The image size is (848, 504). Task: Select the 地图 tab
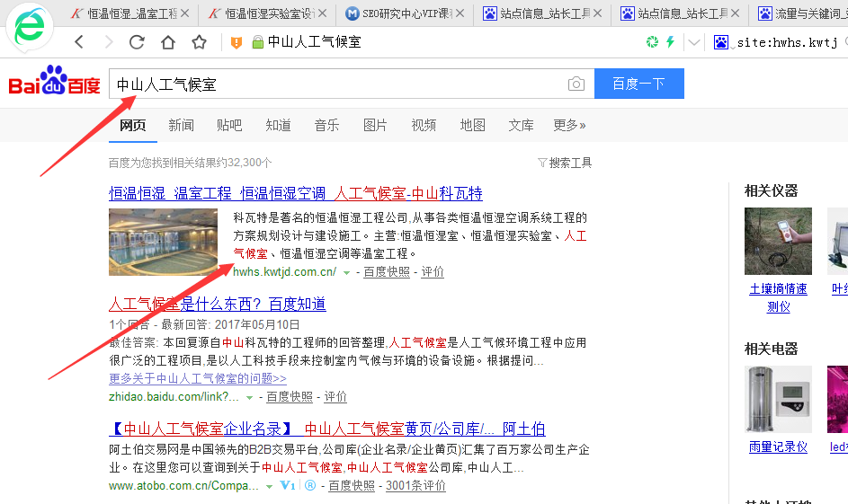click(473, 125)
